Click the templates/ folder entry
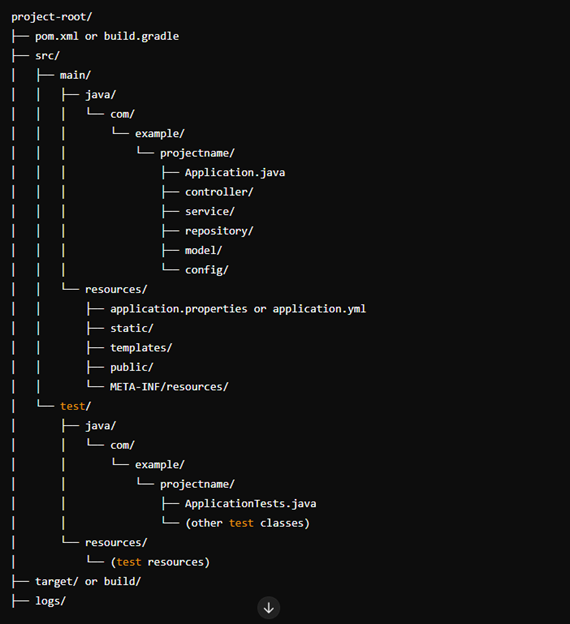This screenshot has width=570, height=624. (141, 348)
